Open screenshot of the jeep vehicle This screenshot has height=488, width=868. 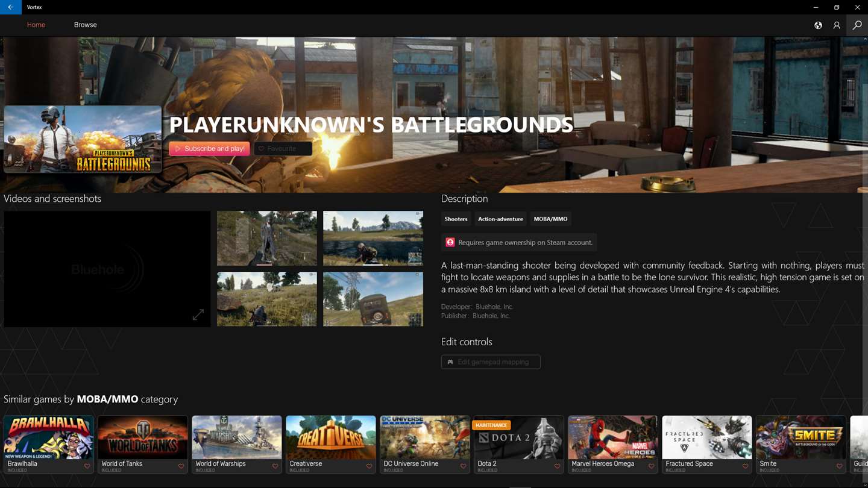click(373, 299)
